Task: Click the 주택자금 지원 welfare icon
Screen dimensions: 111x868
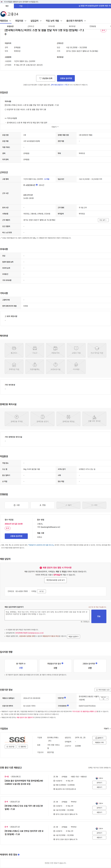Action: click(x=14, y=367)
